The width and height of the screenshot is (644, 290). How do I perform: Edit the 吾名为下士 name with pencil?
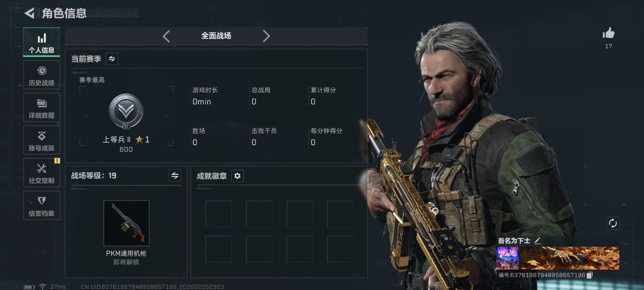(537, 241)
